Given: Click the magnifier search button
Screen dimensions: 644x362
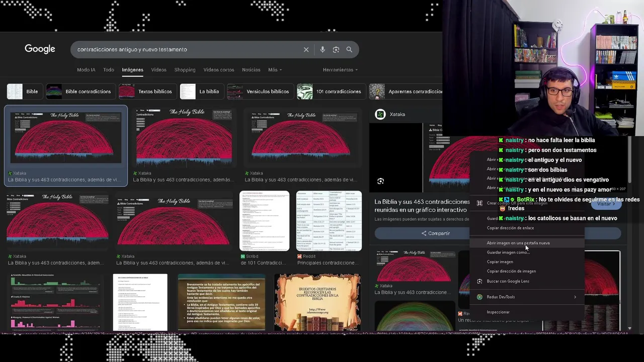Looking at the screenshot, I should click(x=349, y=49).
